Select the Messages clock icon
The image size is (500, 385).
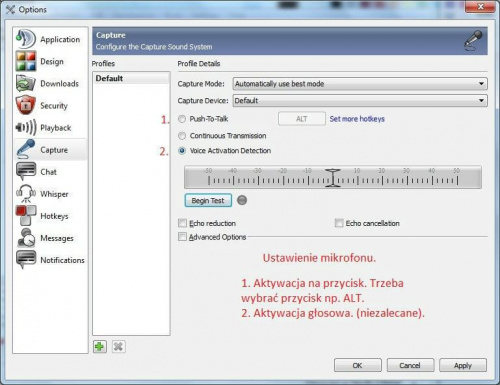point(26,238)
